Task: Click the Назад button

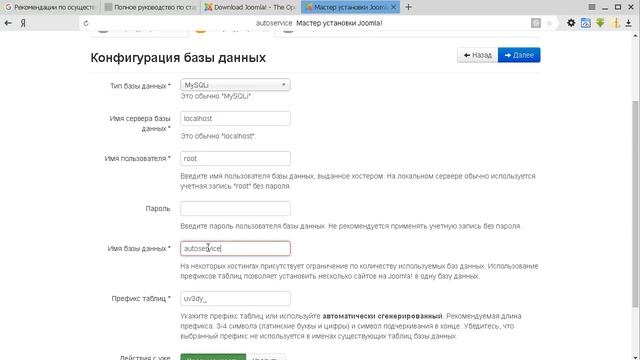Action: (478, 55)
